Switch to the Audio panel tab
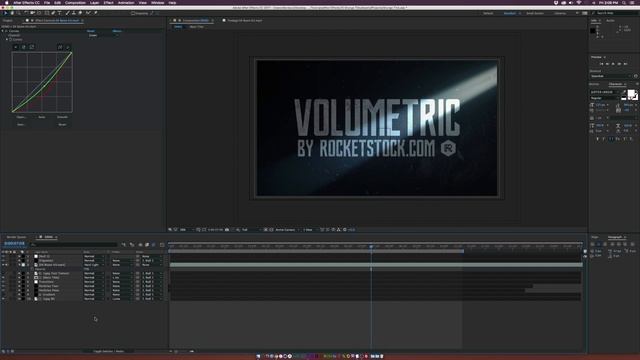640x360 pixels. [x=610, y=20]
